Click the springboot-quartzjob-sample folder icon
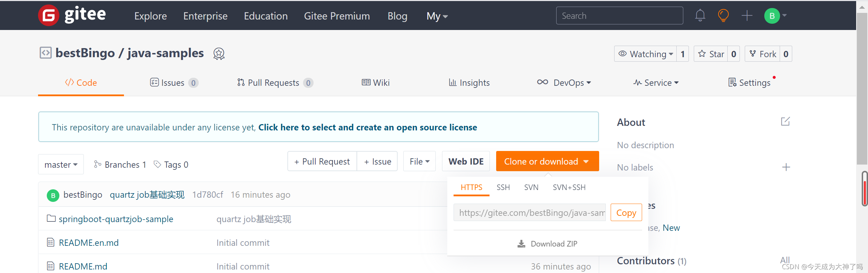 click(51, 219)
